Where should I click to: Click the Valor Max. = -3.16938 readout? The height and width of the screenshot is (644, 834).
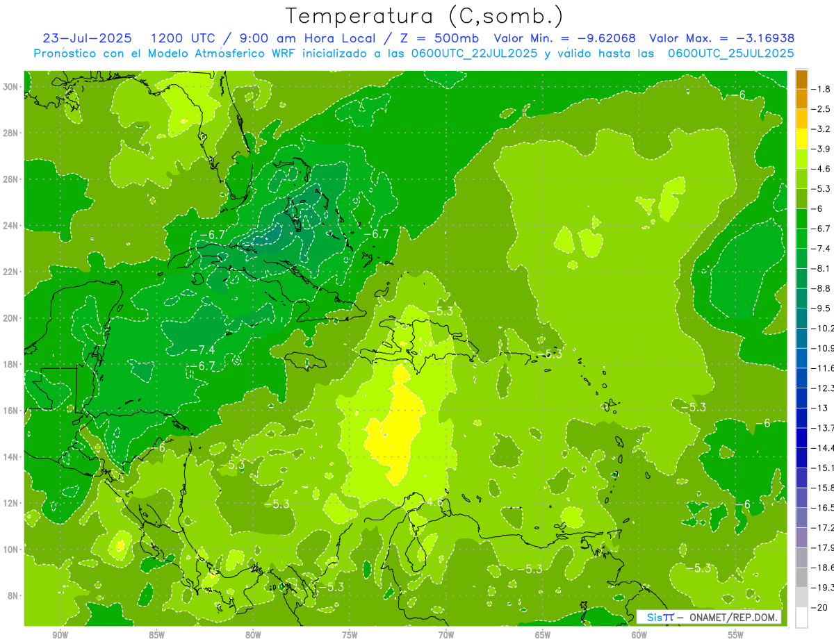pos(722,38)
